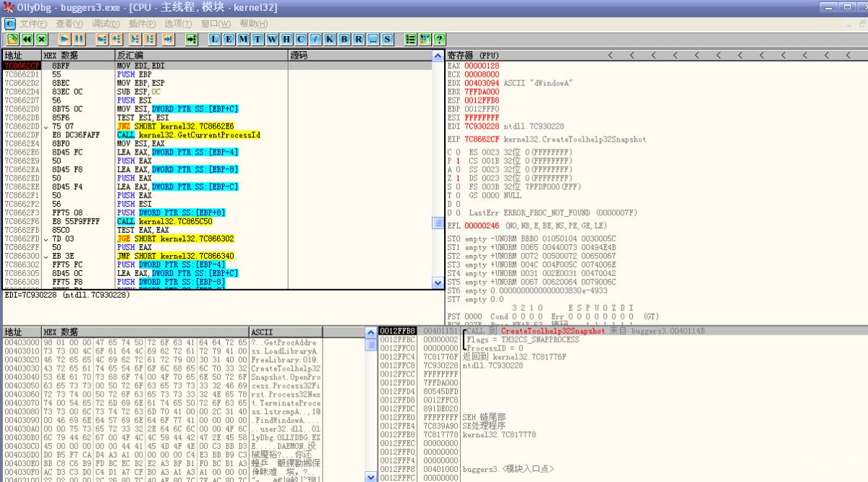Click the Step over toolbar icon
The width and height of the screenshot is (868, 482).
pos(116,39)
